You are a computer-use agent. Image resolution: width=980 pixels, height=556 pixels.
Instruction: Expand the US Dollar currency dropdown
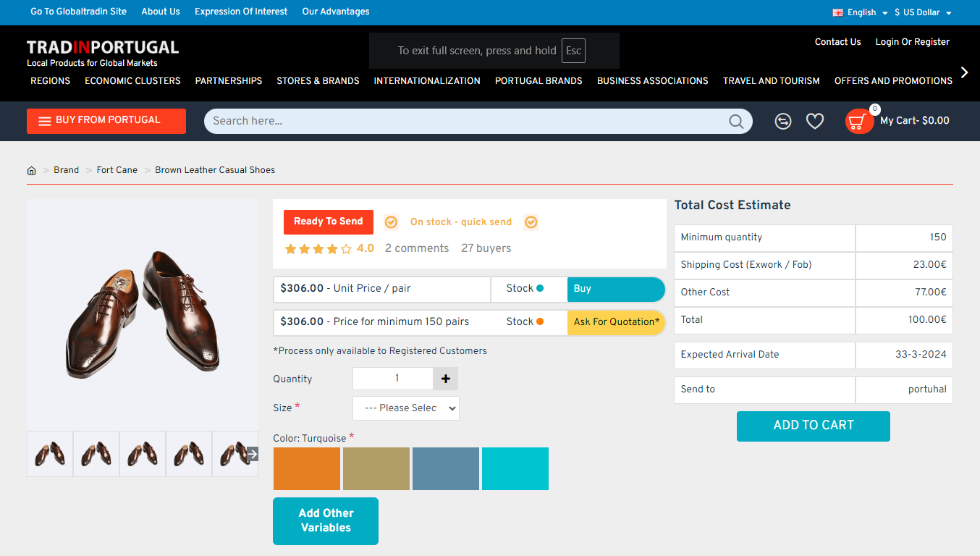click(x=922, y=12)
